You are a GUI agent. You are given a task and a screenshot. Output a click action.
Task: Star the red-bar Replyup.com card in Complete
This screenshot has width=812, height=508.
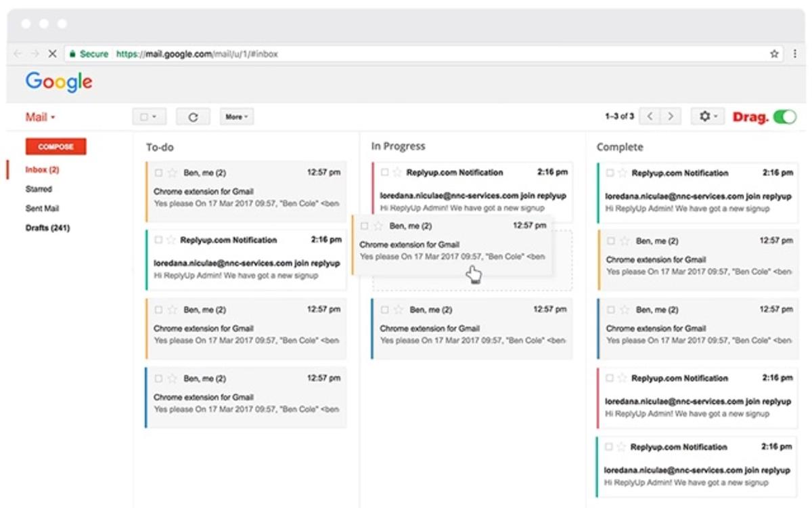coord(622,378)
